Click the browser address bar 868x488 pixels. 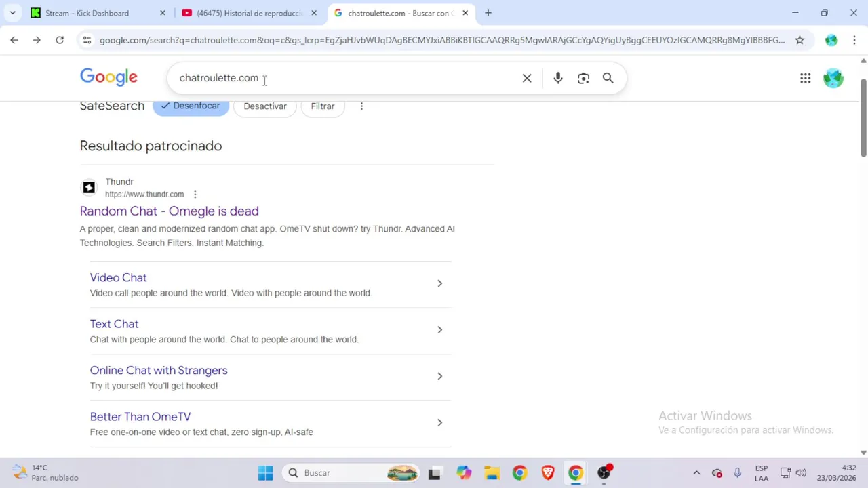[442, 40]
